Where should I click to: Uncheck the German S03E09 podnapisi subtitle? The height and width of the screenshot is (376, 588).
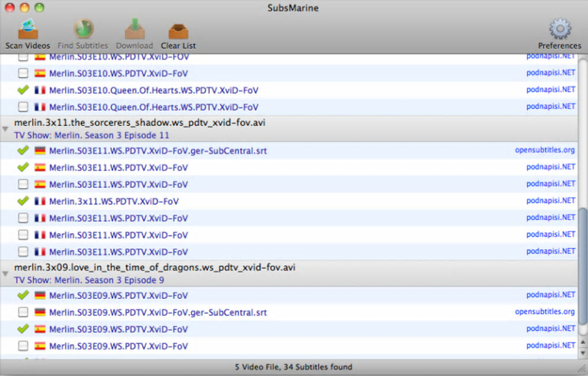[23, 295]
